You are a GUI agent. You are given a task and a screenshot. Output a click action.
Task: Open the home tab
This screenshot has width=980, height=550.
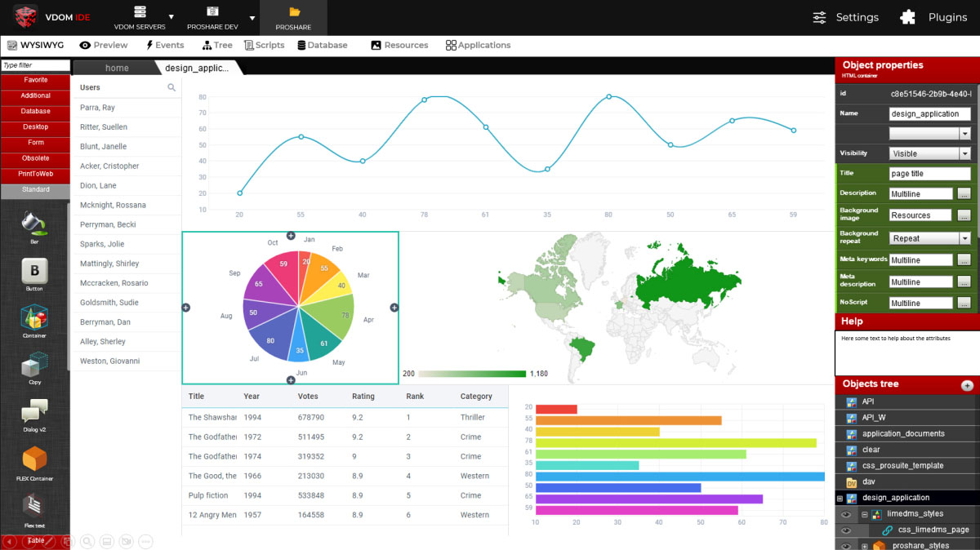coord(116,69)
